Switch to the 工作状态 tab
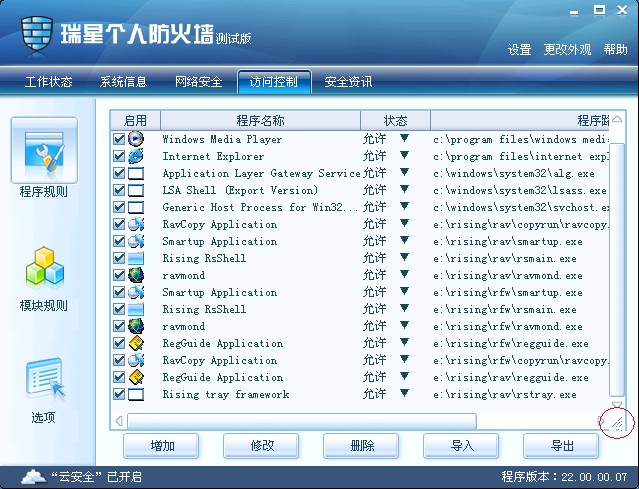Screen dimensions: 639x489 coord(48,82)
